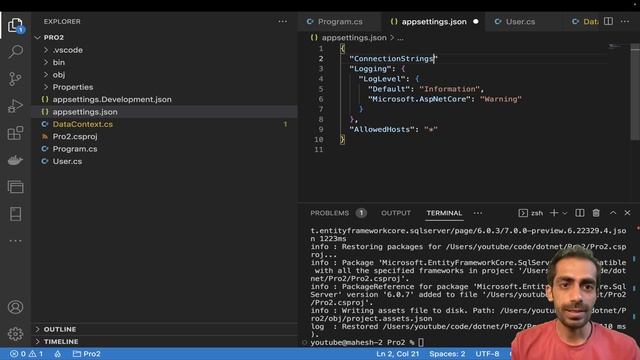The height and width of the screenshot is (360, 640).
Task: Open User.cs in Explorer
Action: 67,161
